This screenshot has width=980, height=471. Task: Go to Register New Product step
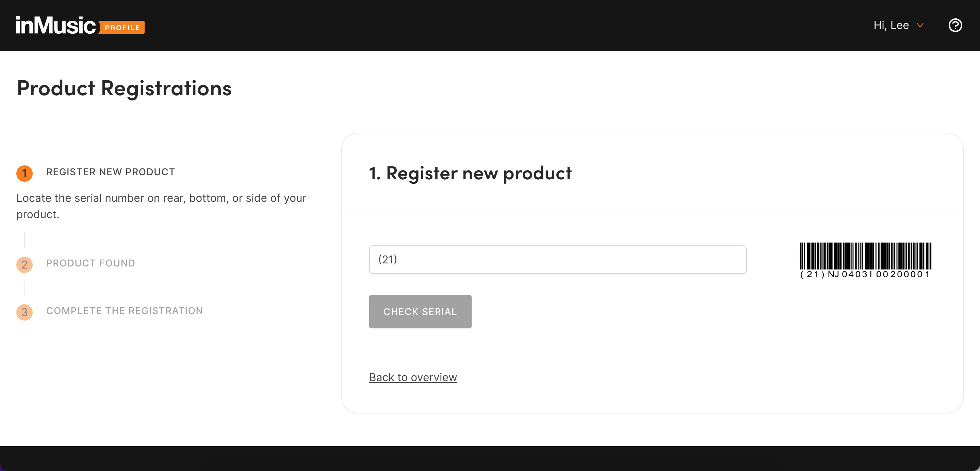tap(110, 172)
